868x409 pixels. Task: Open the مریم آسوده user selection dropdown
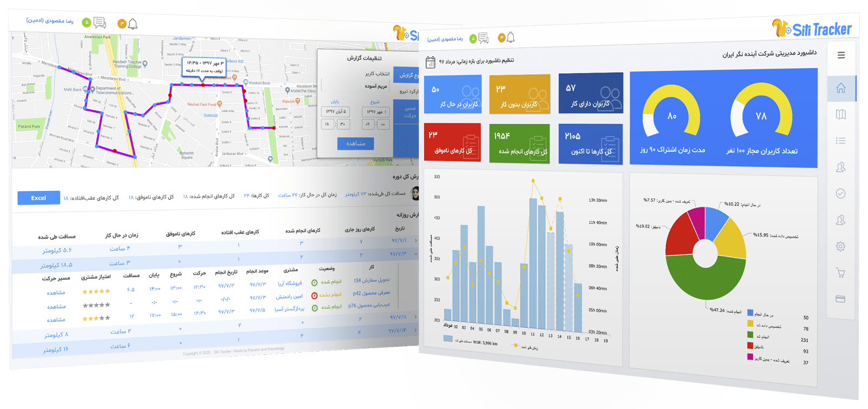point(356,86)
